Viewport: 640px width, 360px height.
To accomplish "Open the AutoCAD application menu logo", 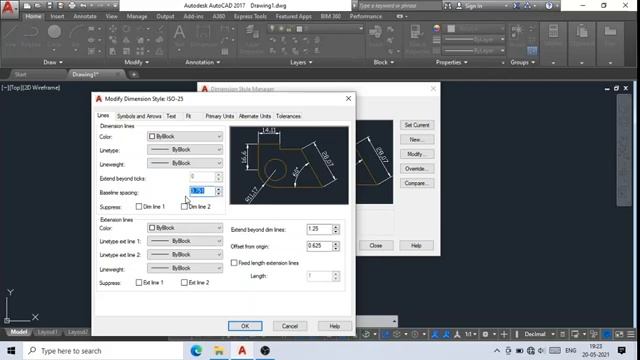I will coord(9,9).
